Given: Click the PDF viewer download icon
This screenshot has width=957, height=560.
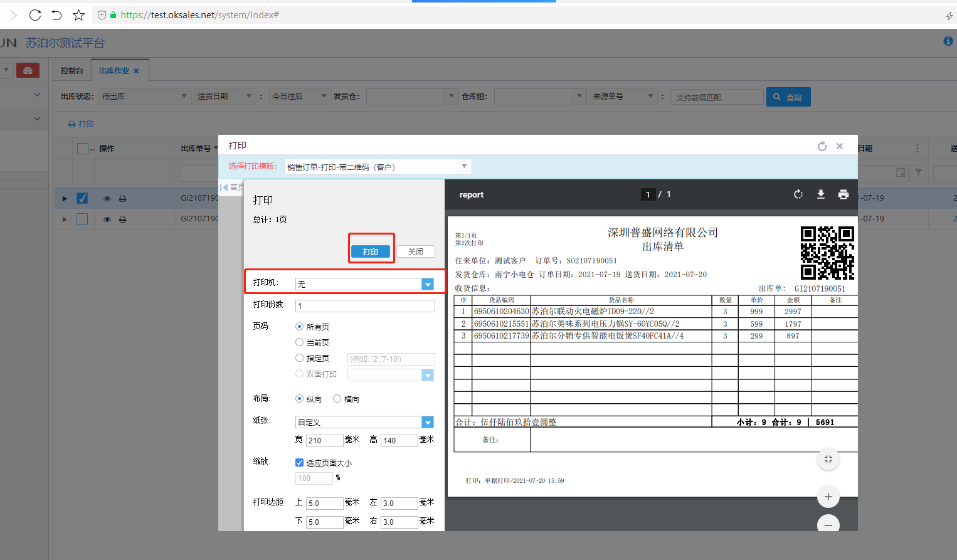Looking at the screenshot, I should click(820, 194).
